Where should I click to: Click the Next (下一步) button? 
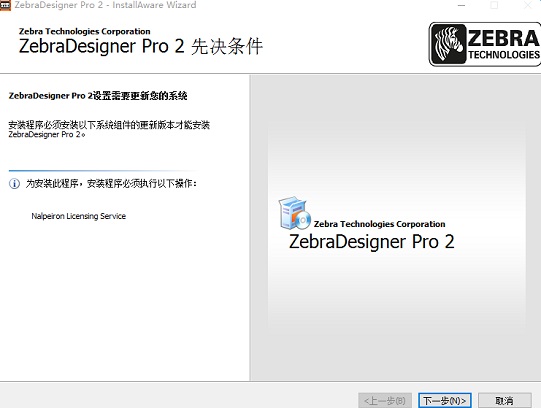click(x=445, y=400)
